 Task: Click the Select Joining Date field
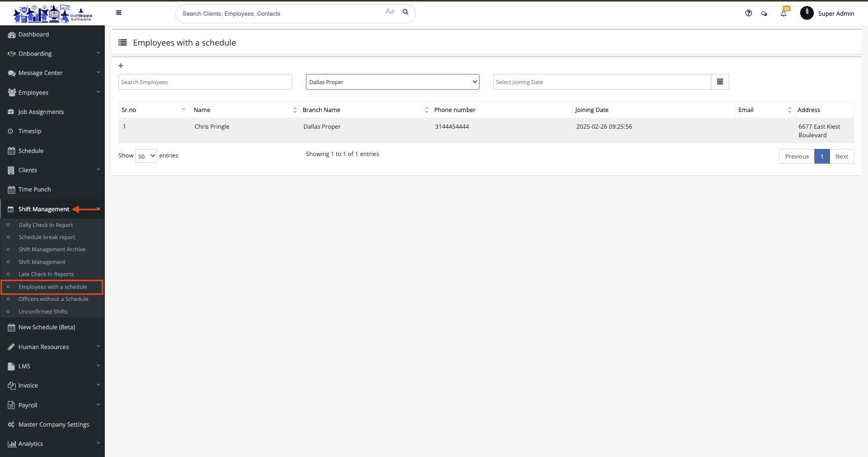[x=602, y=82]
